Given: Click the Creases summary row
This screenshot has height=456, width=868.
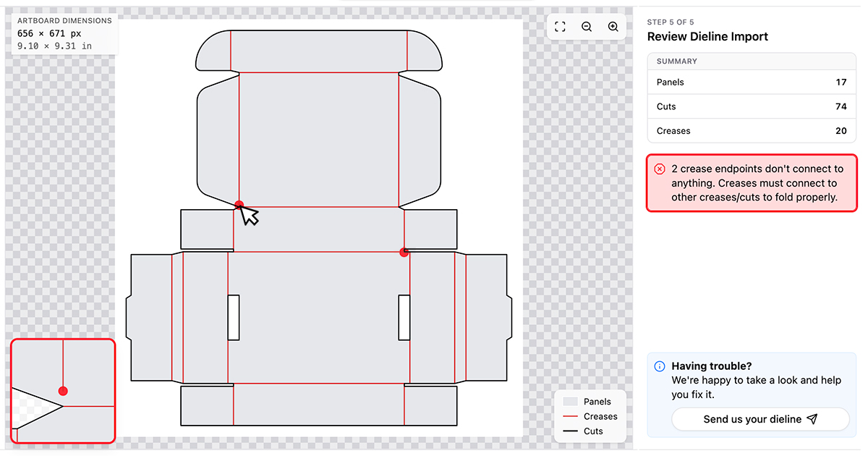Looking at the screenshot, I should (752, 131).
